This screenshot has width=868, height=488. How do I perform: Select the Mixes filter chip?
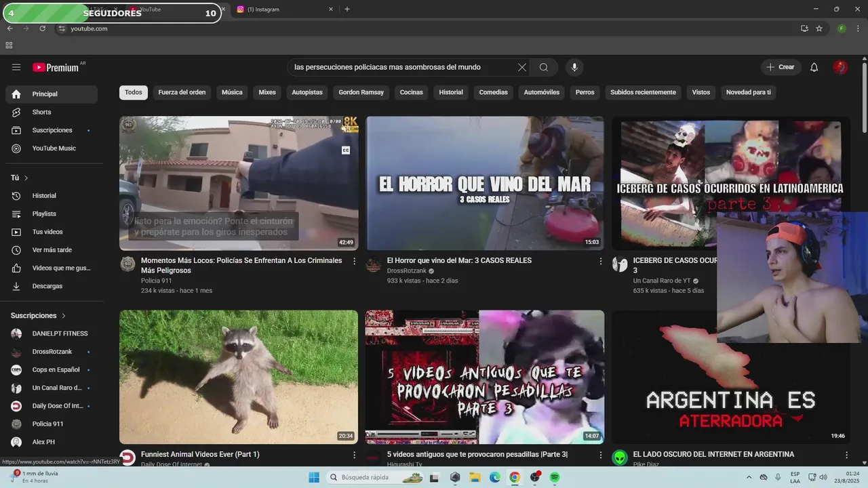[x=267, y=92]
